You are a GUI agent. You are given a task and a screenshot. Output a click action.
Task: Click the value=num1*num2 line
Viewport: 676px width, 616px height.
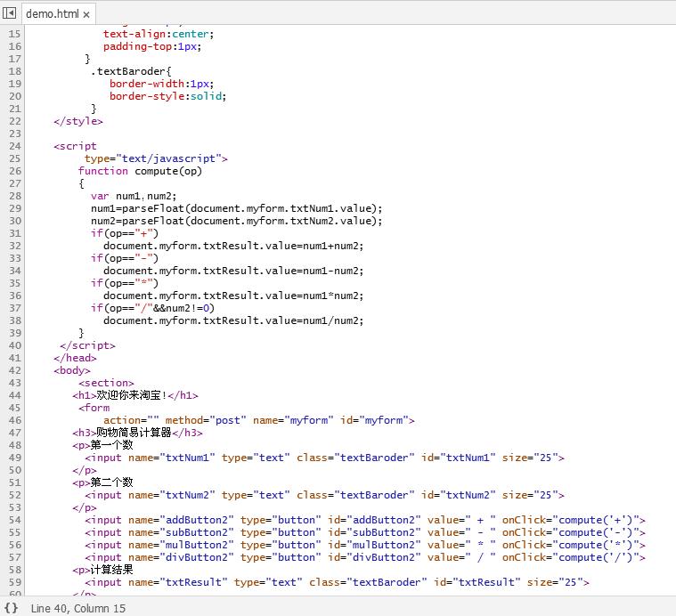[233, 296]
